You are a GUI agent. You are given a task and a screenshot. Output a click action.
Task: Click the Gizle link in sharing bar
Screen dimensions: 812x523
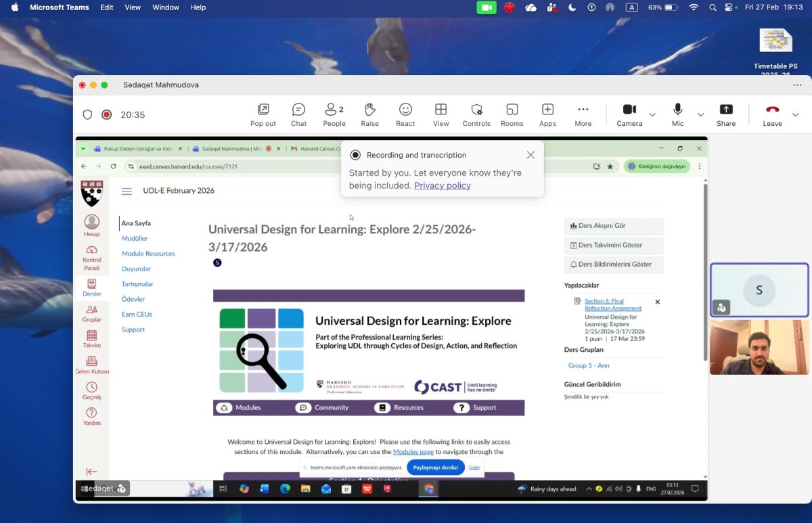coord(474,467)
